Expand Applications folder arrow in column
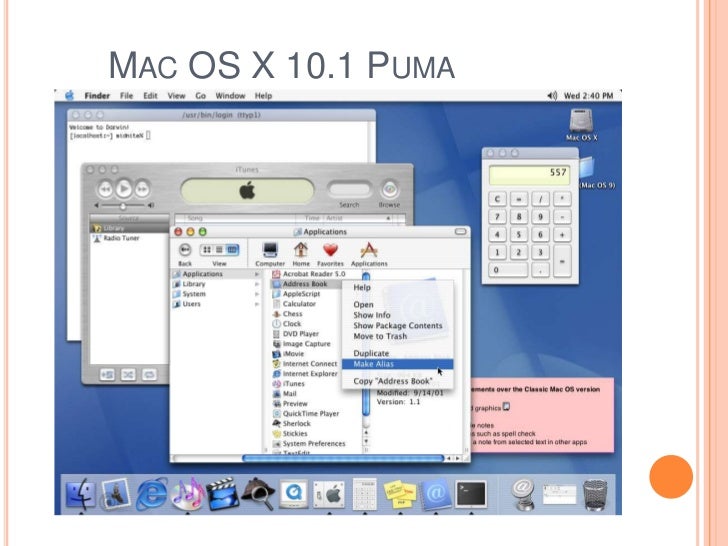728x546 pixels. [x=257, y=274]
